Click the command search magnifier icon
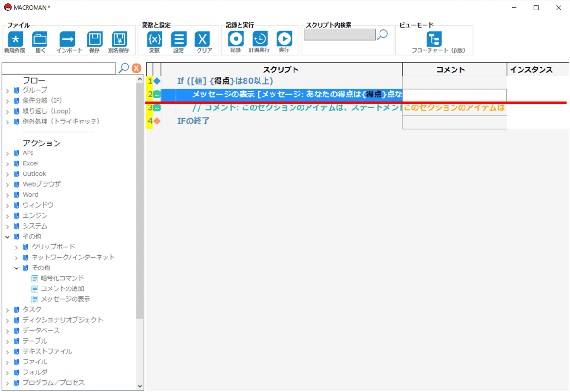The width and height of the screenshot is (570, 392). tap(124, 68)
